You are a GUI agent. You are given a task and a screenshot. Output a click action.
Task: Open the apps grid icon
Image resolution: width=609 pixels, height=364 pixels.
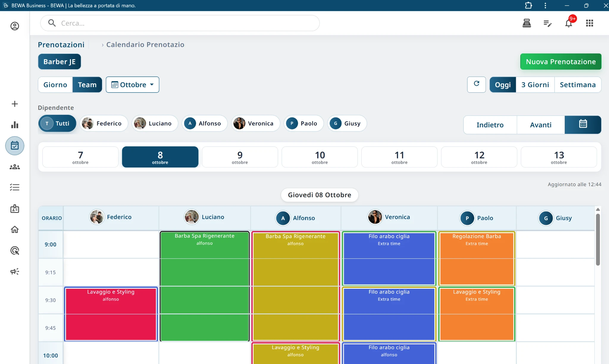[x=589, y=23]
